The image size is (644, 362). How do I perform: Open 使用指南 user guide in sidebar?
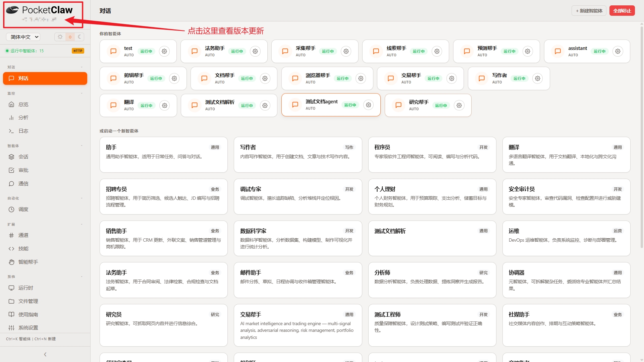point(45,314)
